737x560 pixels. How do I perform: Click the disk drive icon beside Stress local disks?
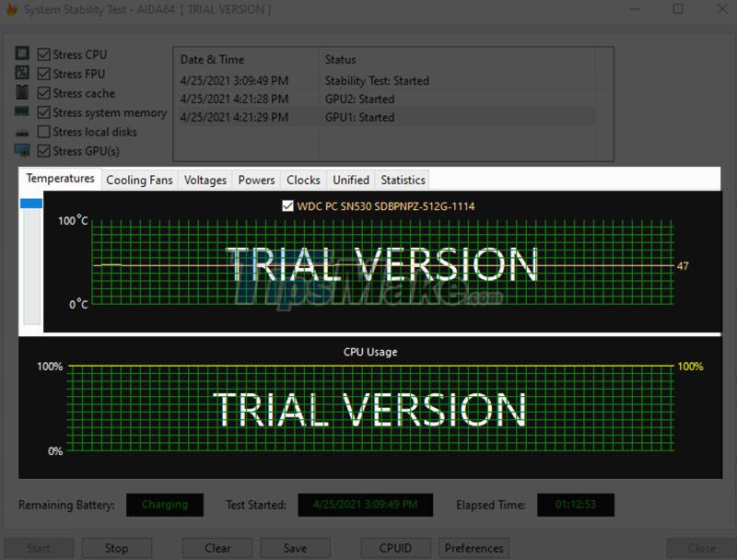click(22, 132)
